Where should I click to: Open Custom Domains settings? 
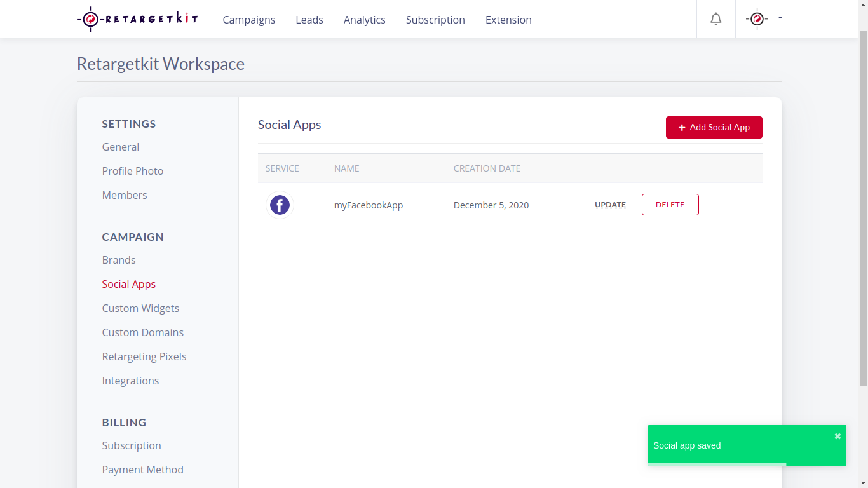tap(143, 332)
